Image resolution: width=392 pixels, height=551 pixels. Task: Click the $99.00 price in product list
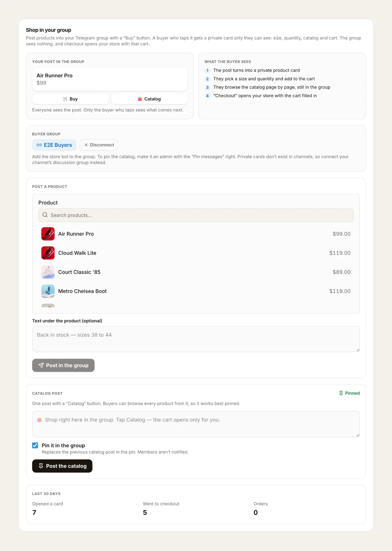point(341,234)
